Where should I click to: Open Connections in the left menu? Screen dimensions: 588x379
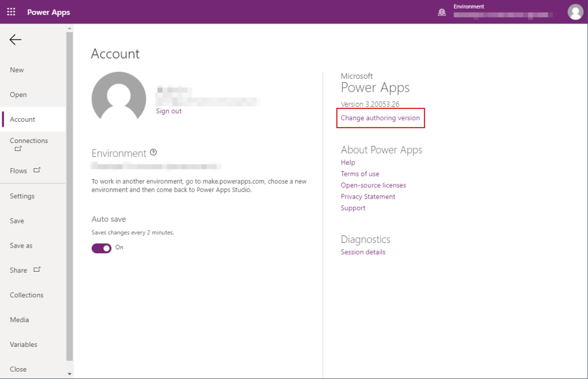(x=29, y=141)
